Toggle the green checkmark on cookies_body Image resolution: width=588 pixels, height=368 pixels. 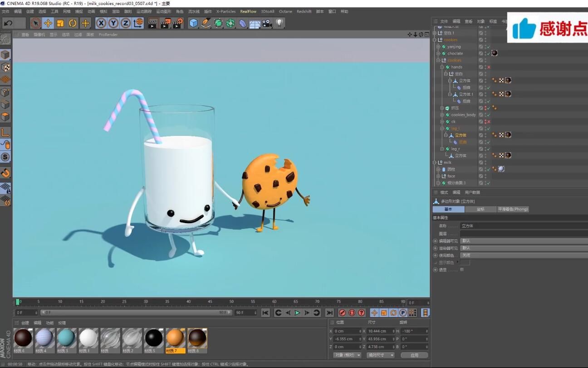488,115
